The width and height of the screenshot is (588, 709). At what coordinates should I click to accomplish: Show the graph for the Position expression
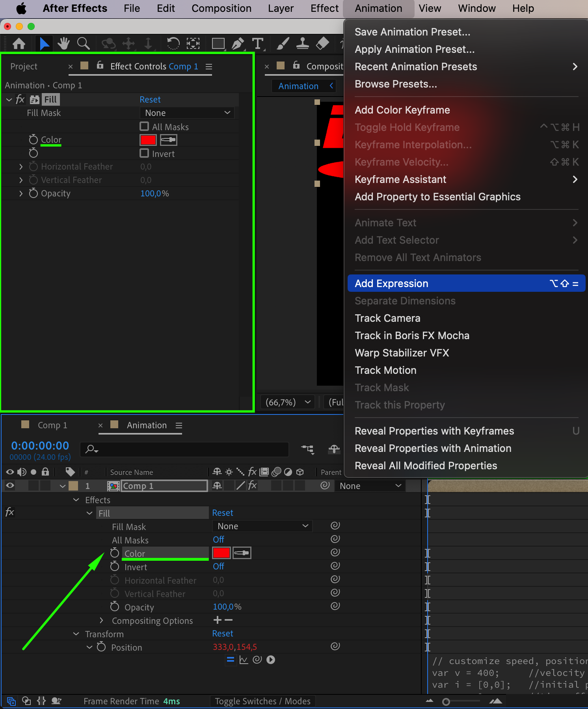(244, 660)
